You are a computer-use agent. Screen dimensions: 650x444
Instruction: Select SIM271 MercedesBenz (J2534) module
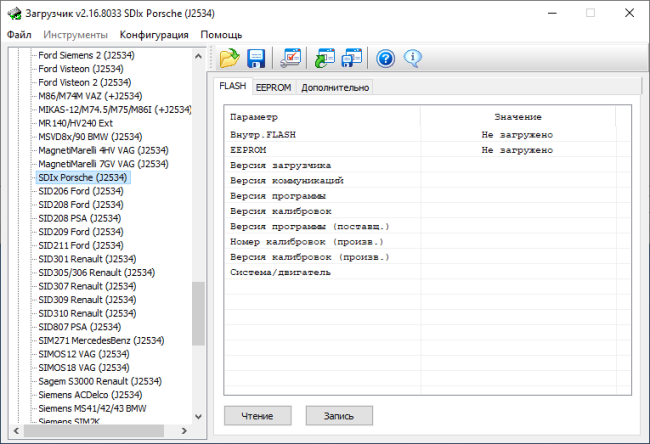[101, 341]
